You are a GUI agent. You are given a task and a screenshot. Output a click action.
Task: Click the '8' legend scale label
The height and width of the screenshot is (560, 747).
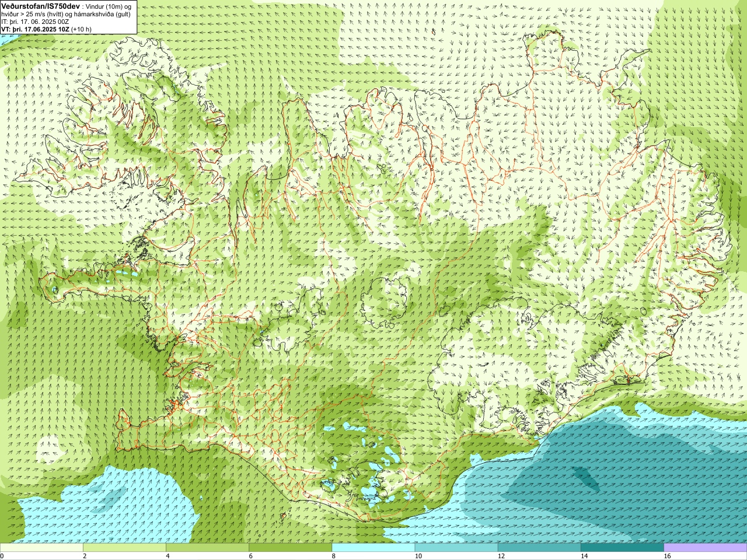tap(334, 556)
